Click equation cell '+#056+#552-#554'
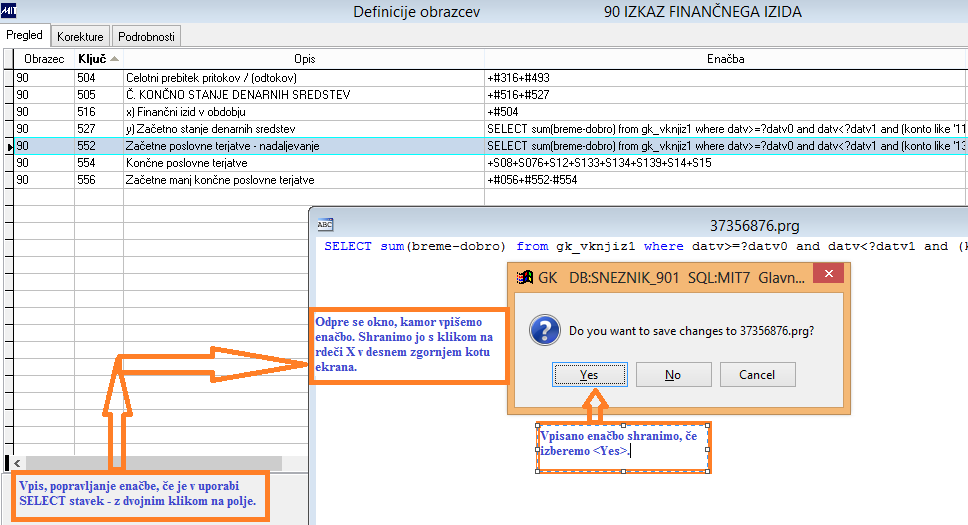This screenshot has height=525, width=968. [x=725, y=180]
